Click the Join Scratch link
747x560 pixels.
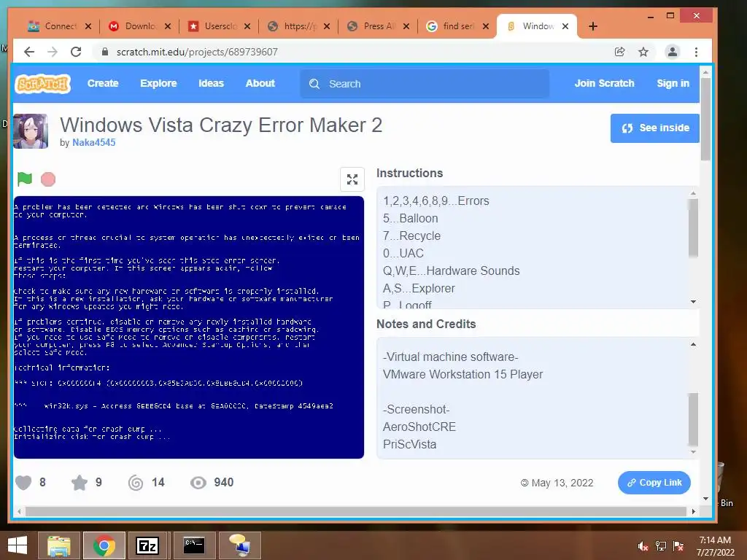click(x=604, y=83)
